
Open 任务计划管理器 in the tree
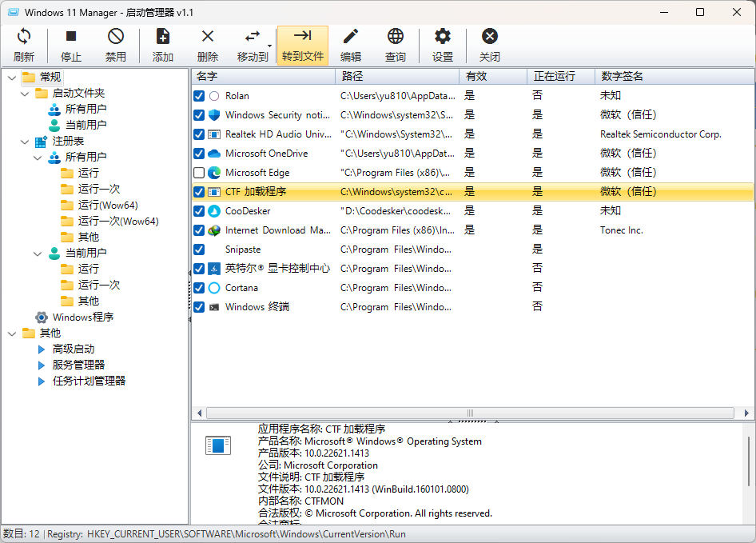(x=89, y=381)
